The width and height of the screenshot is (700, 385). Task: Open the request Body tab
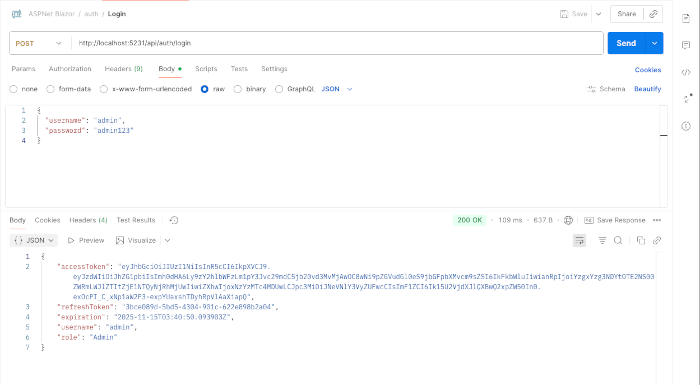pyautogui.click(x=170, y=69)
